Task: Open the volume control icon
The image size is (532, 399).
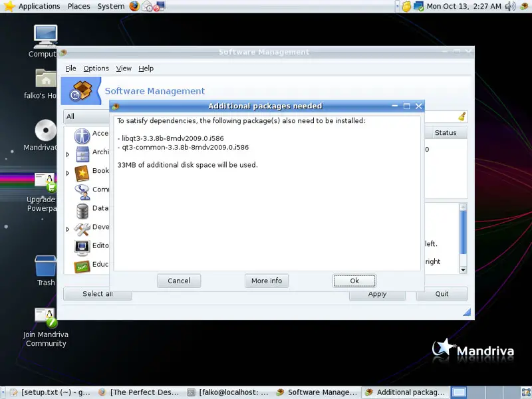Action: coord(510,6)
